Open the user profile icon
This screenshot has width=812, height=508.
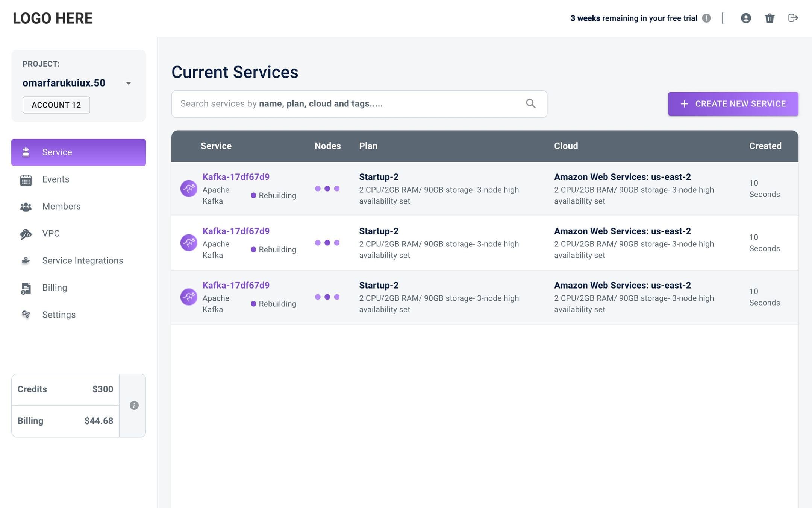click(746, 18)
